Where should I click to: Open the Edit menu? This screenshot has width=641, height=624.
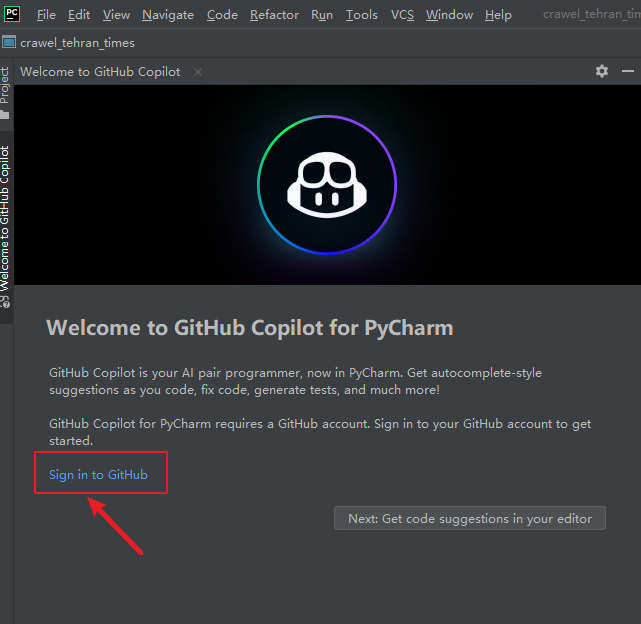[x=78, y=15]
